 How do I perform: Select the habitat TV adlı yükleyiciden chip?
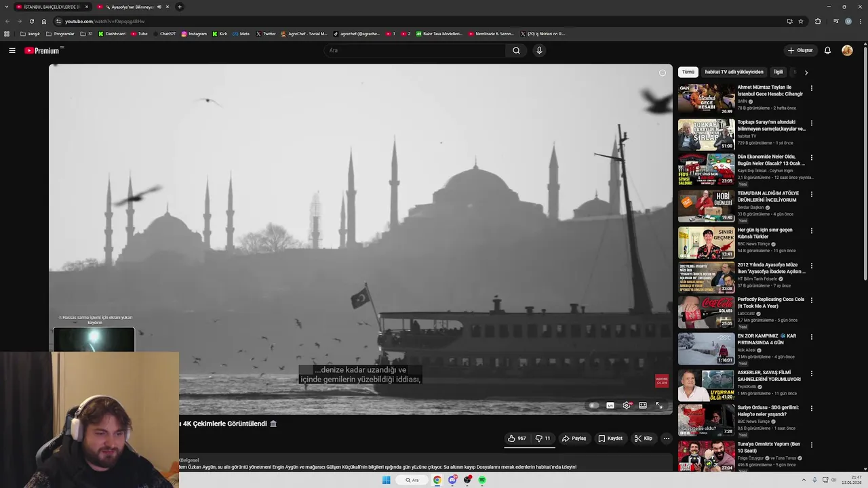734,72
